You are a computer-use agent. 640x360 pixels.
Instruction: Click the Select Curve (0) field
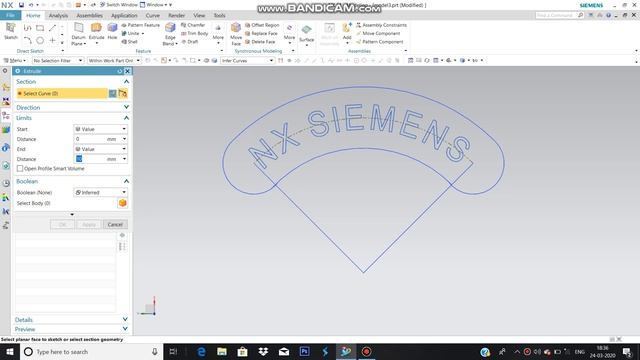tap(62, 93)
